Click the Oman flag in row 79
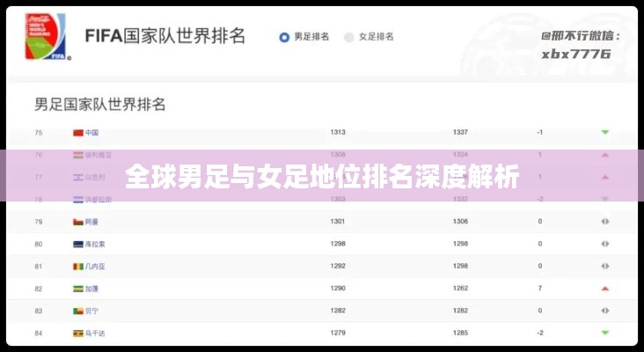Image resolution: width=644 pixels, height=352 pixels. coord(77,221)
